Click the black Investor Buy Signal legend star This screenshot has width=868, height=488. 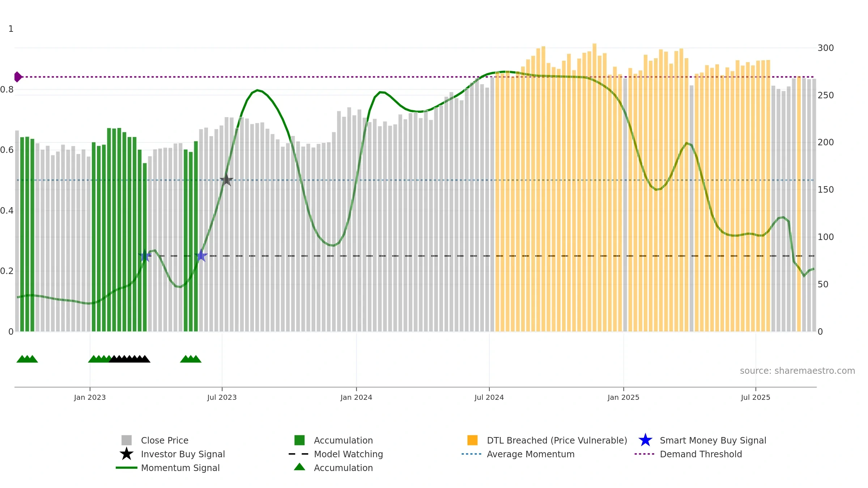coord(127,454)
